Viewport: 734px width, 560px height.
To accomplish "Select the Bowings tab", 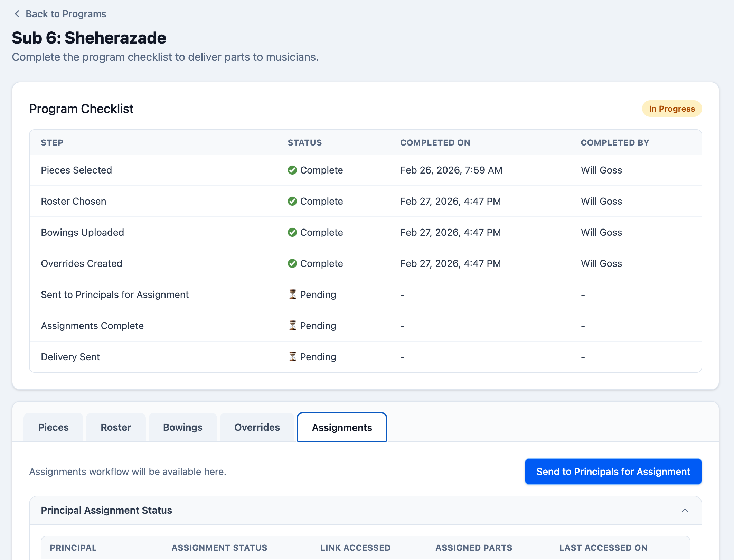I will pos(182,427).
